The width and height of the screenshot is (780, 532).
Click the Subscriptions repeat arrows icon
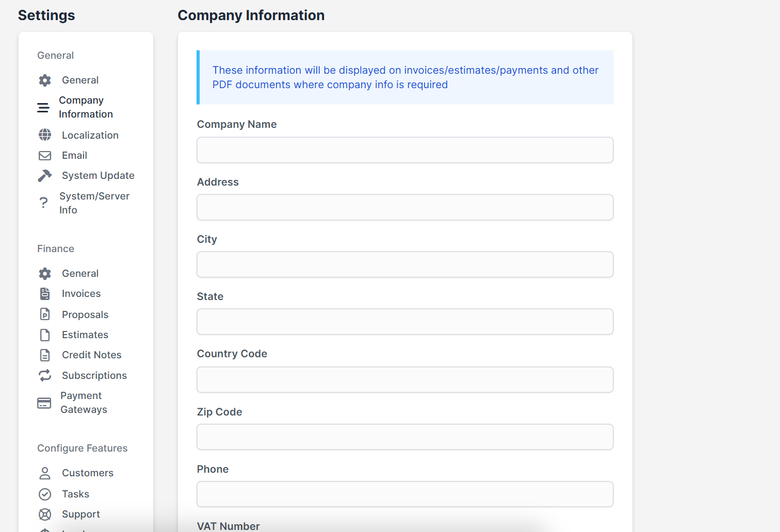[x=45, y=375]
